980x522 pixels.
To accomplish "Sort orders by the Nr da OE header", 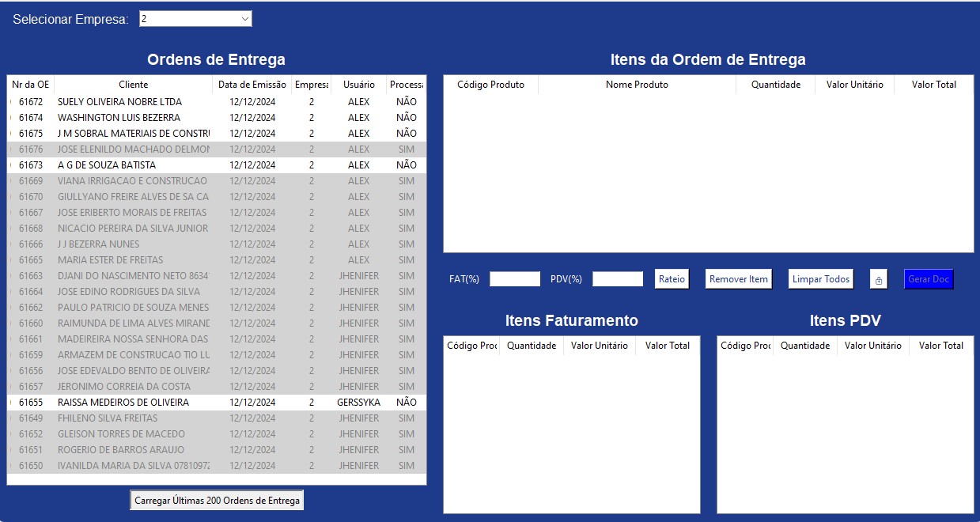I will (x=28, y=84).
